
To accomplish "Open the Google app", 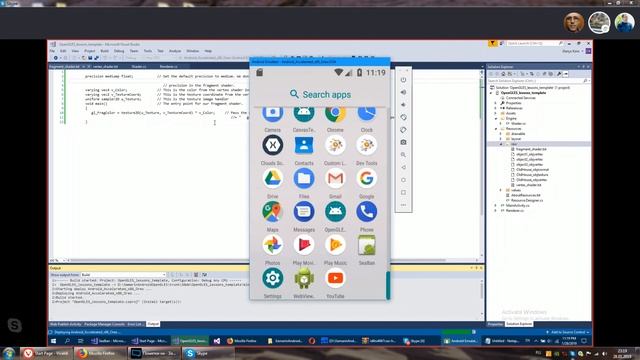I will [367, 178].
